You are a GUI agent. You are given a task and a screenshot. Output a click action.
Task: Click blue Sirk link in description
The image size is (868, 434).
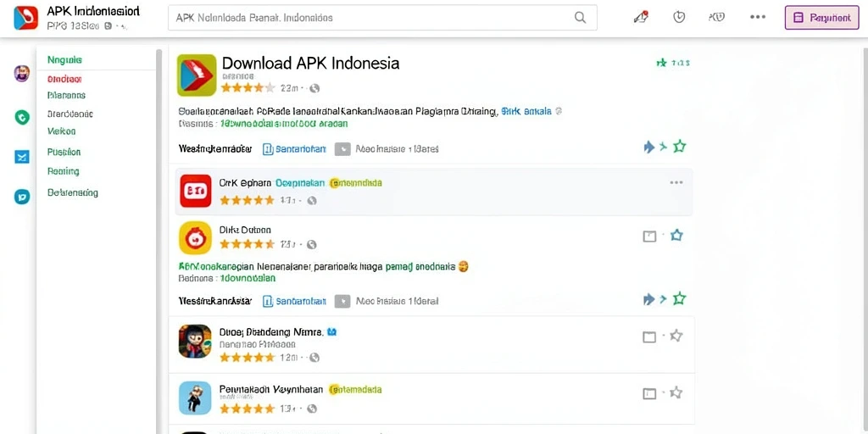pos(526,111)
